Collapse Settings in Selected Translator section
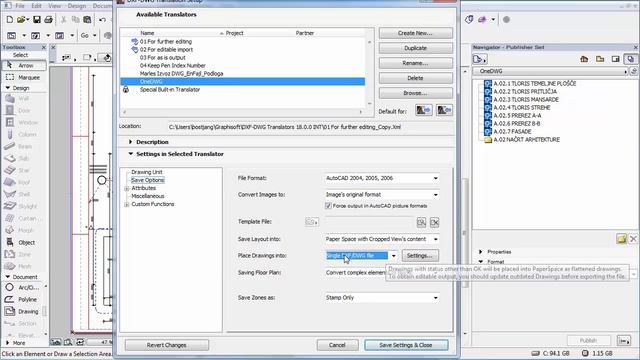640x360 pixels. tap(131, 154)
